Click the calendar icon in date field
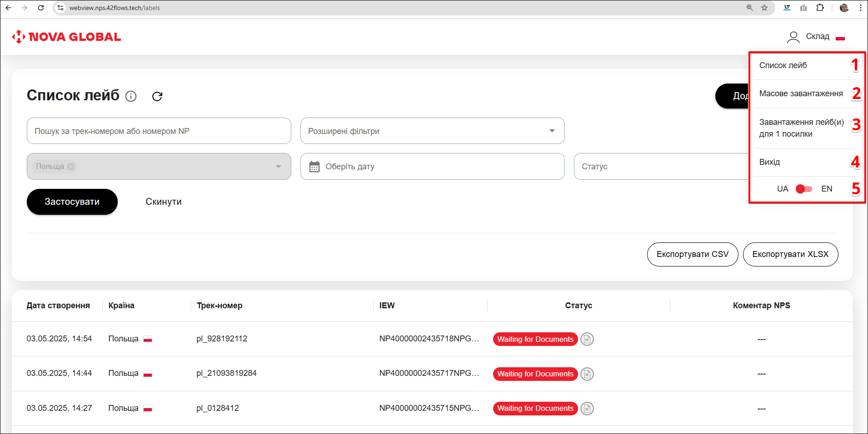 [314, 167]
